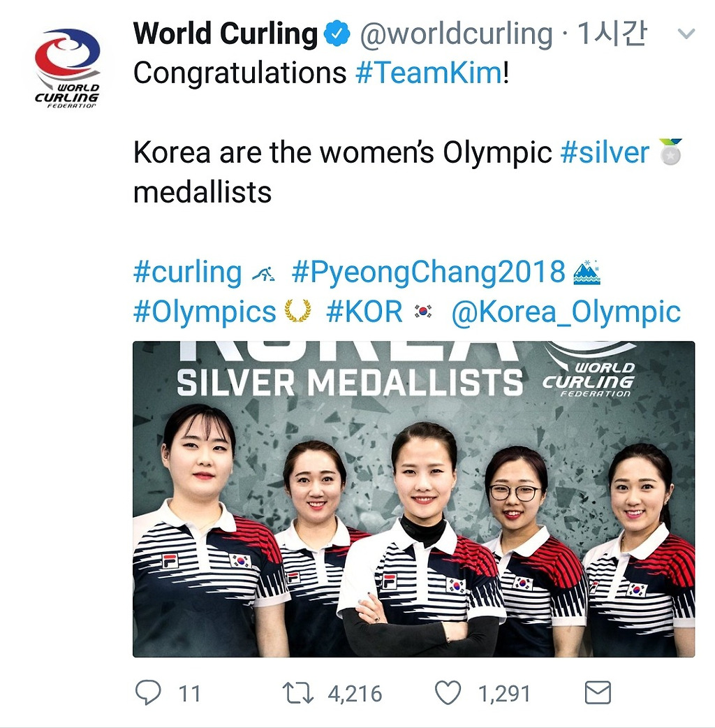Image resolution: width=715 pixels, height=728 pixels.
Task: Tap the #Olympics hashtag
Action: (x=205, y=312)
